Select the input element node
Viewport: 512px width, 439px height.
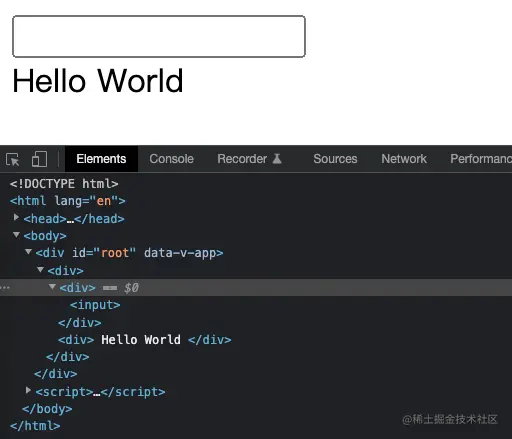coord(95,305)
